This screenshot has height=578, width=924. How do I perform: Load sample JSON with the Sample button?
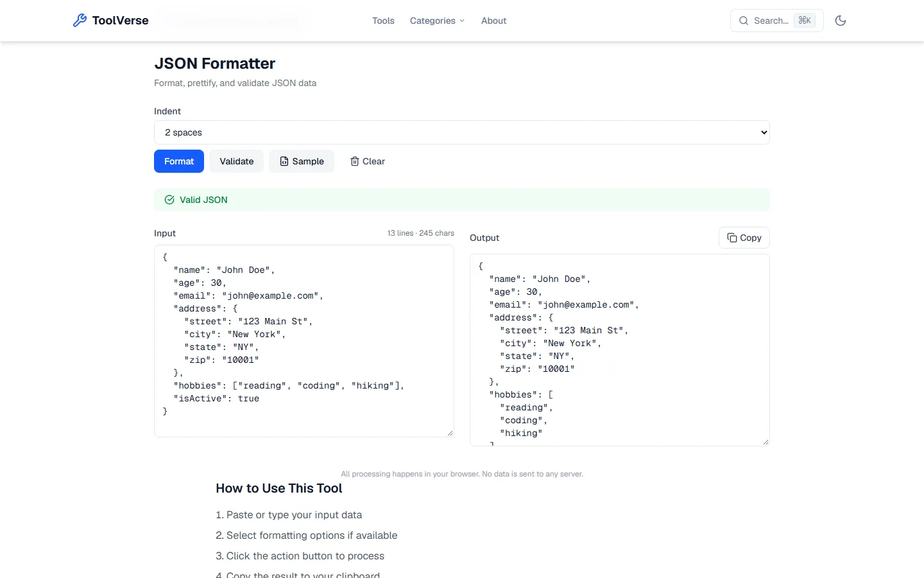(302, 161)
